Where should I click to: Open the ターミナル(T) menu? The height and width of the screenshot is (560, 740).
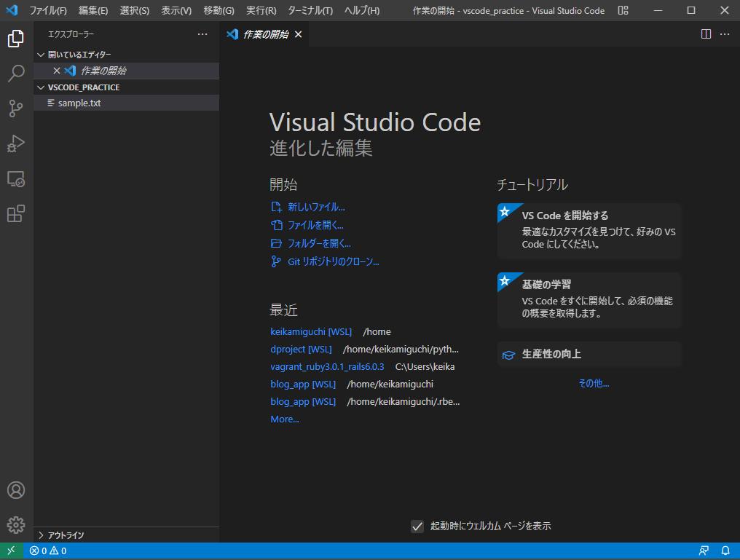[310, 10]
